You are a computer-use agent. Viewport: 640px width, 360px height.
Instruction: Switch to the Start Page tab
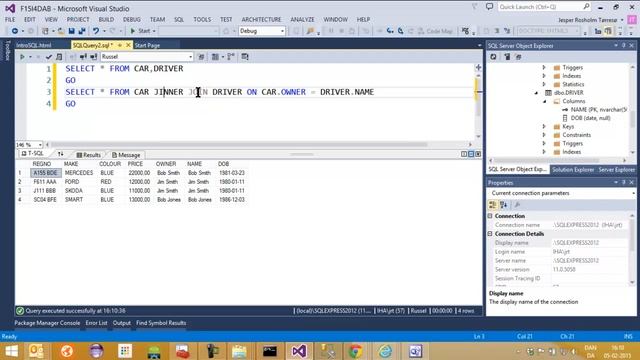(x=147, y=45)
